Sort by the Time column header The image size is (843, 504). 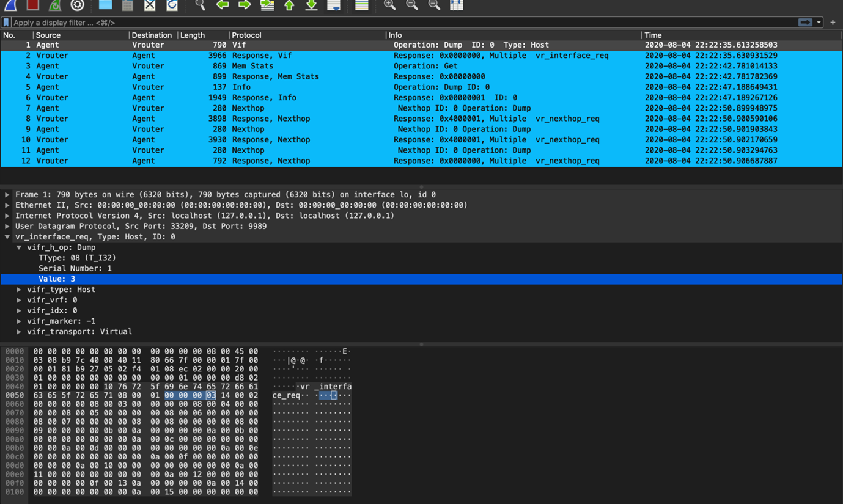point(742,35)
